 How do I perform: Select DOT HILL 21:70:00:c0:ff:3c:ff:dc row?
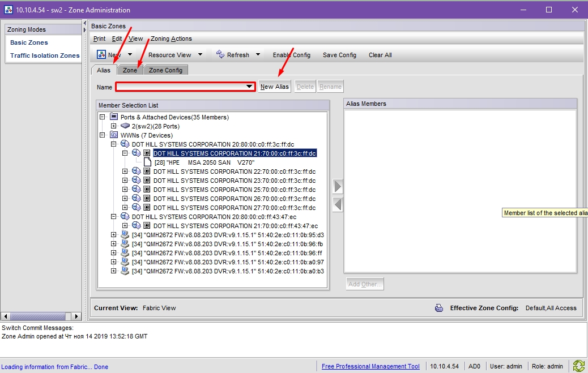pos(235,153)
